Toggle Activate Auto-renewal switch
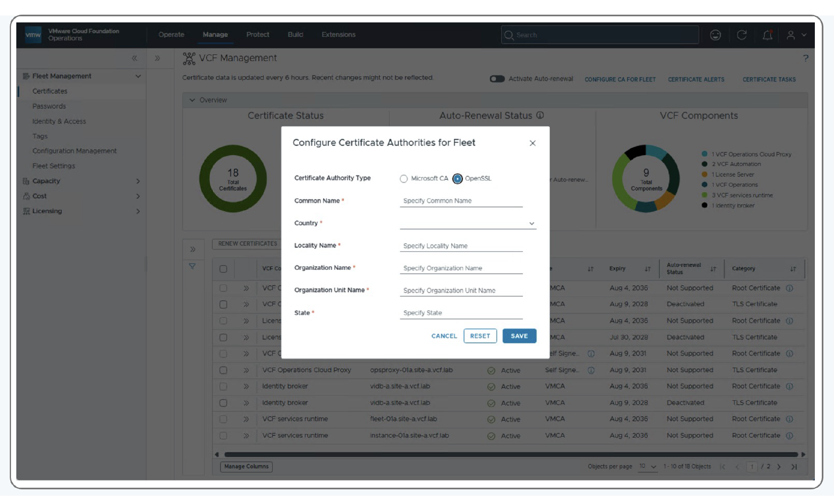The height and width of the screenshot is (504, 834). coord(497,79)
